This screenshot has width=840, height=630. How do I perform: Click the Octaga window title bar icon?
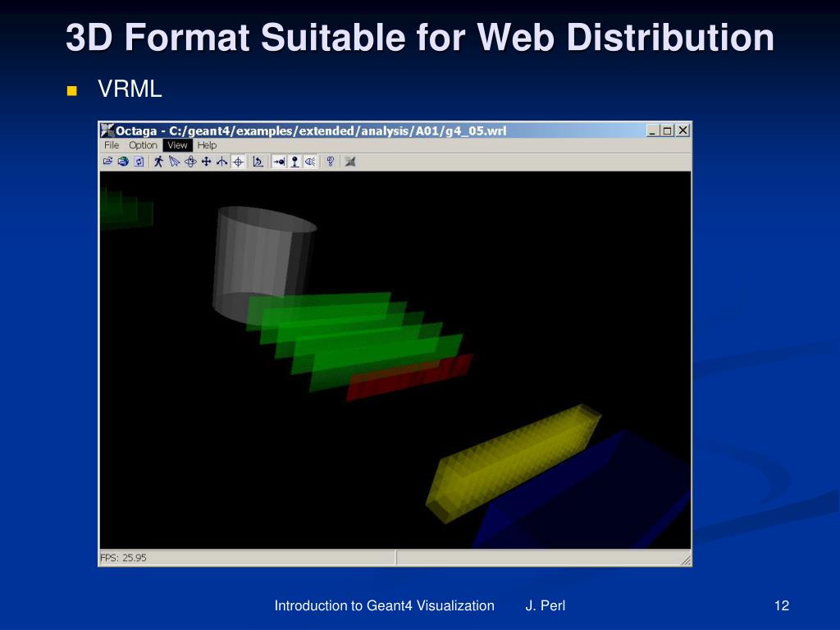[x=107, y=130]
